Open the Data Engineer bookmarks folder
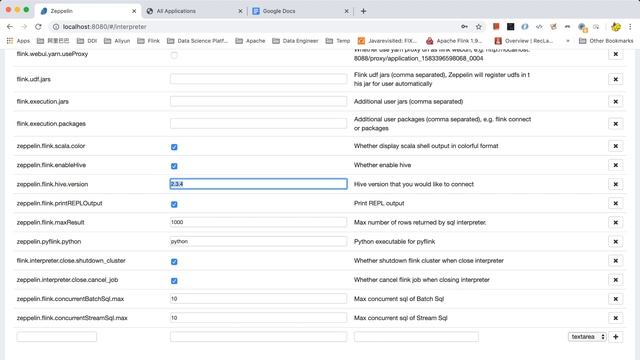 [x=295, y=41]
